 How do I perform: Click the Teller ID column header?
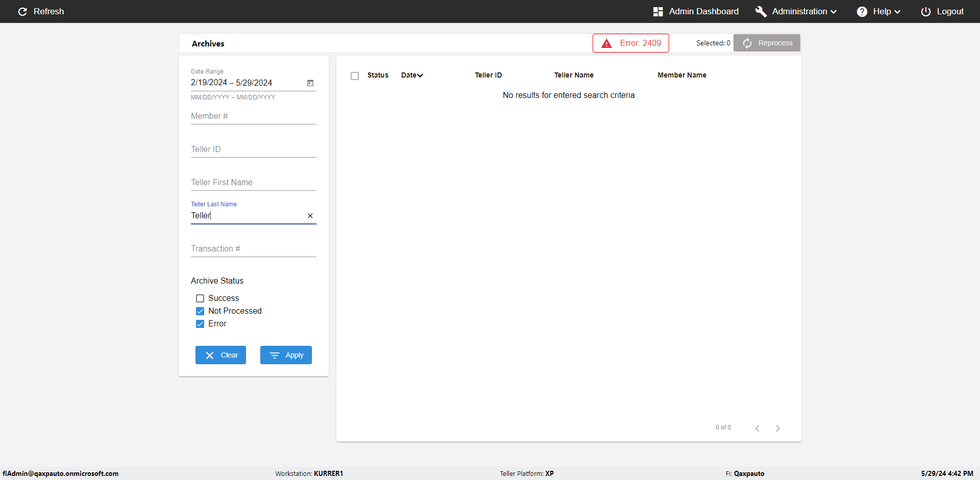pos(488,75)
